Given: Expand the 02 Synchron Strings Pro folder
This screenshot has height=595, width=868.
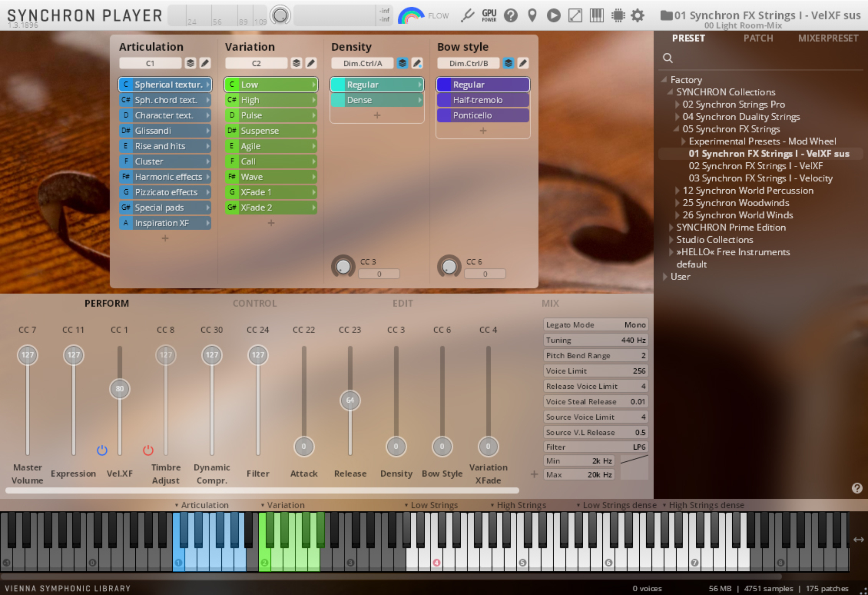Looking at the screenshot, I should point(678,104).
